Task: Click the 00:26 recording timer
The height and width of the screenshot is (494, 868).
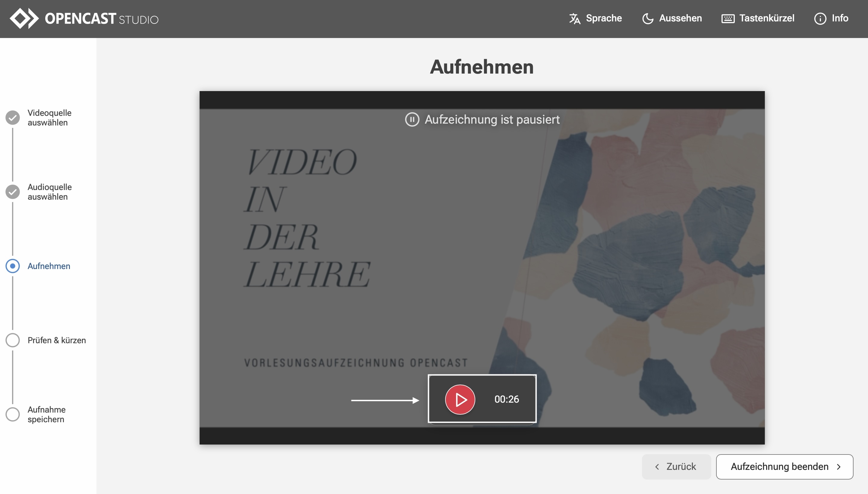Action: [507, 399]
